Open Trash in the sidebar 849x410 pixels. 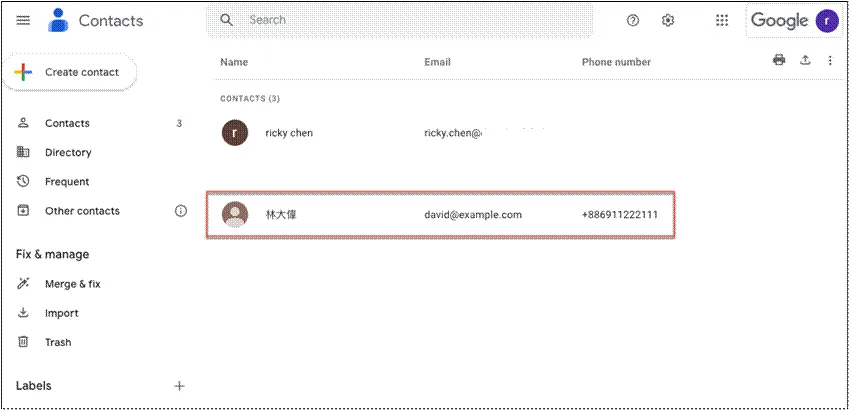click(x=58, y=342)
